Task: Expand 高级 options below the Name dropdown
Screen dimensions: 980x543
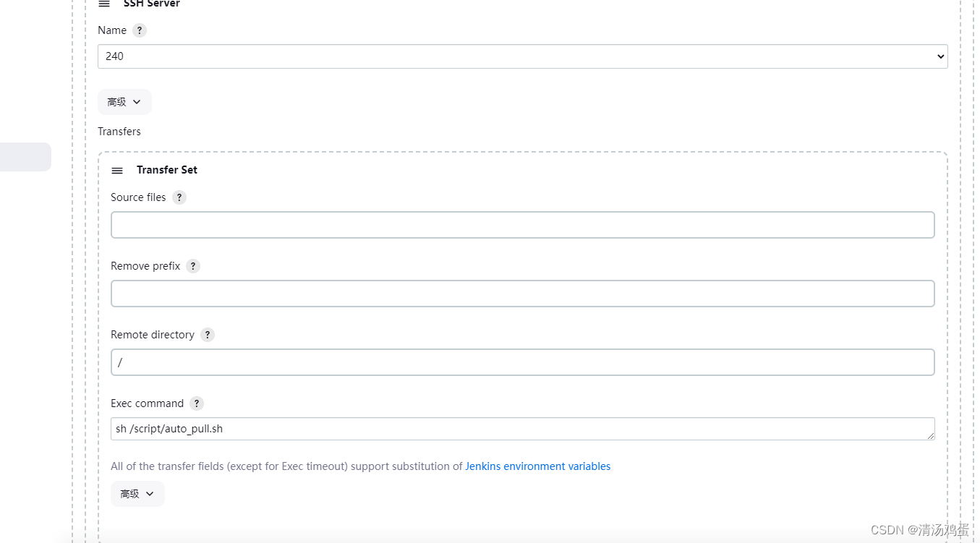Action: point(124,102)
